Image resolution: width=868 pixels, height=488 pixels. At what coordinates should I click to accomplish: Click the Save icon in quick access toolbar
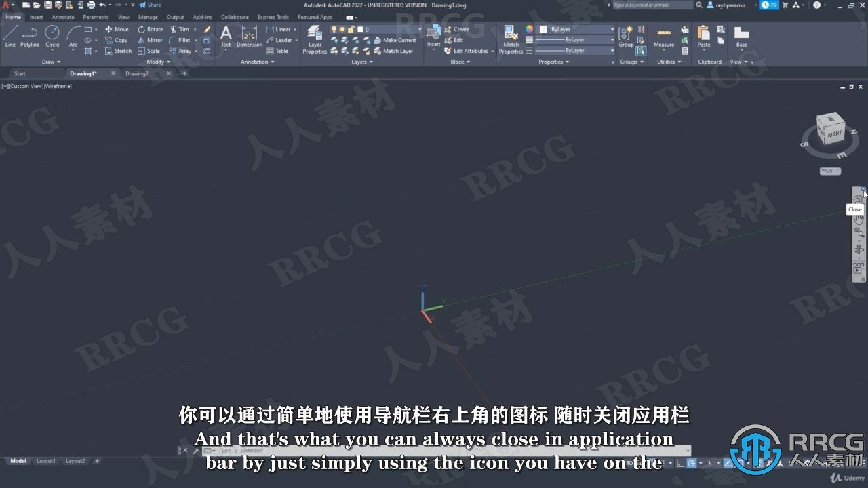pyautogui.click(x=47, y=5)
